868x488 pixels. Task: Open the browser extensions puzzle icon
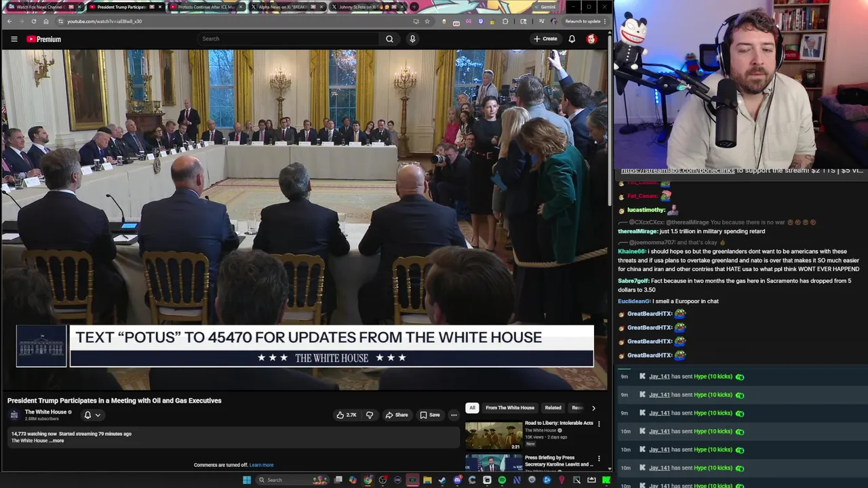[505, 21]
